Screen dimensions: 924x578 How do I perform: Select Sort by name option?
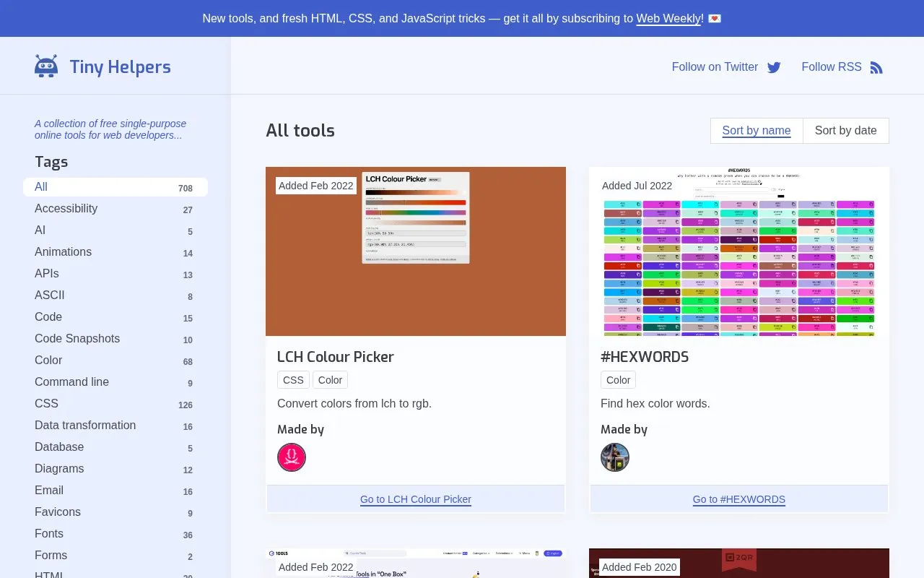(x=757, y=131)
